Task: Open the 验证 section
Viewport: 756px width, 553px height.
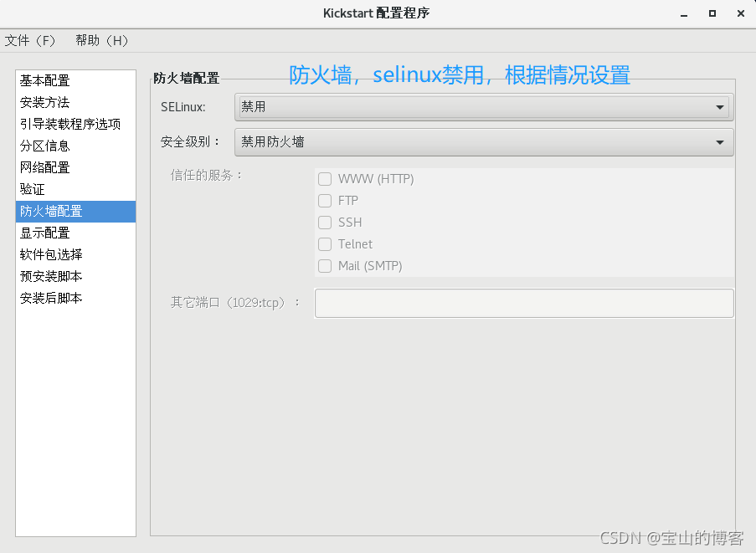Action: click(33, 189)
